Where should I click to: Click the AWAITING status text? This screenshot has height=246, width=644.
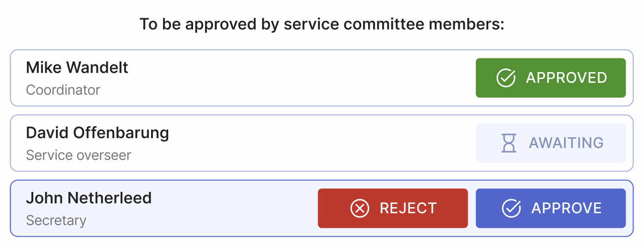566,143
